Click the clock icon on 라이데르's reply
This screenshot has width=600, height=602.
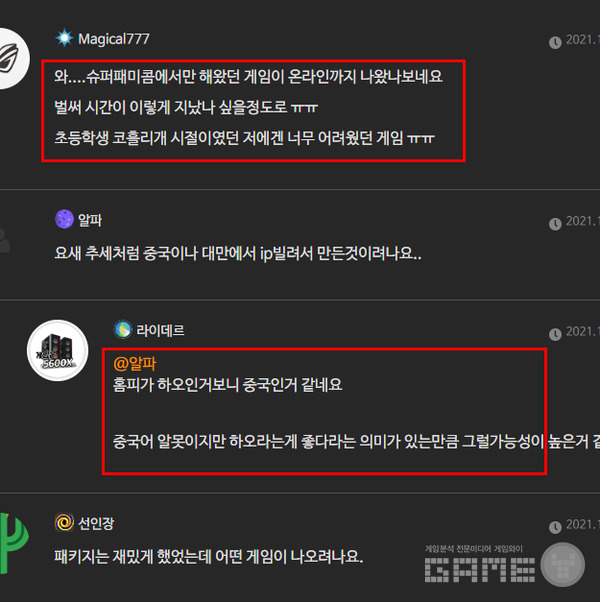pos(555,334)
